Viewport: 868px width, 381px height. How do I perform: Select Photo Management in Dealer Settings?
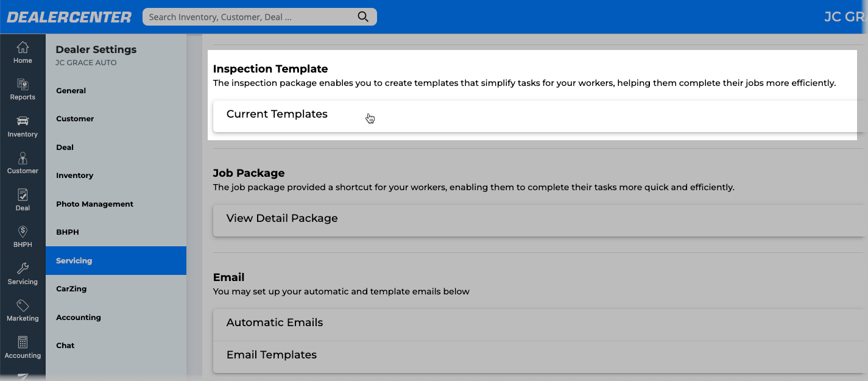click(x=116, y=204)
